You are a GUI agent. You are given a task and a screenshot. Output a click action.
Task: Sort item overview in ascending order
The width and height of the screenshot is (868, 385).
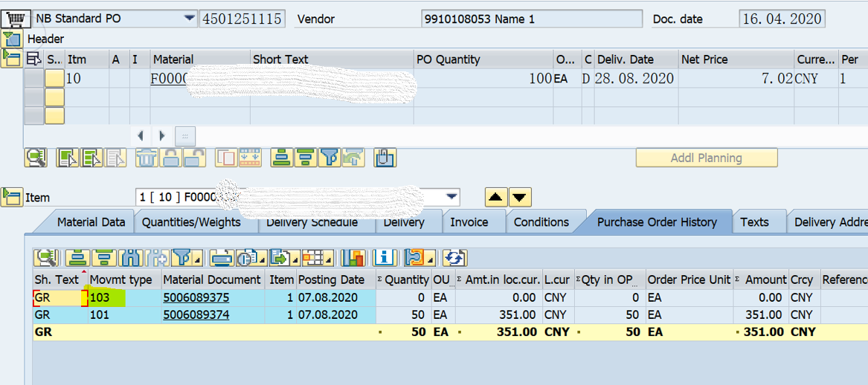[x=281, y=158]
